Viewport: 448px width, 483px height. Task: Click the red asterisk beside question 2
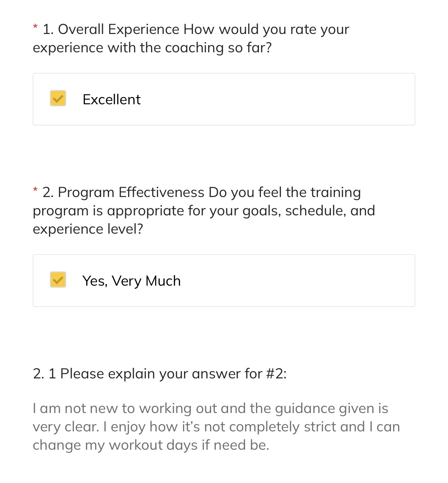coord(35,190)
